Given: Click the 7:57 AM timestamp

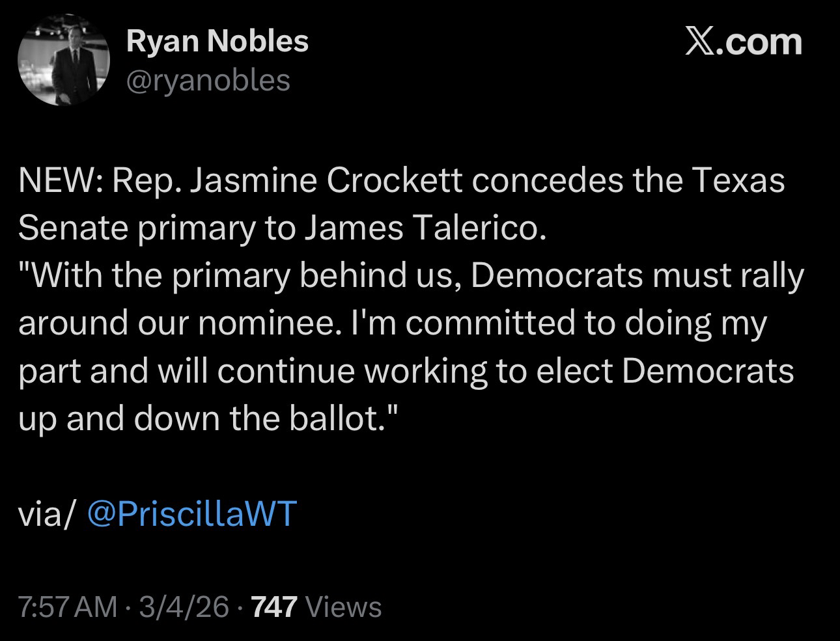Looking at the screenshot, I should (68, 607).
